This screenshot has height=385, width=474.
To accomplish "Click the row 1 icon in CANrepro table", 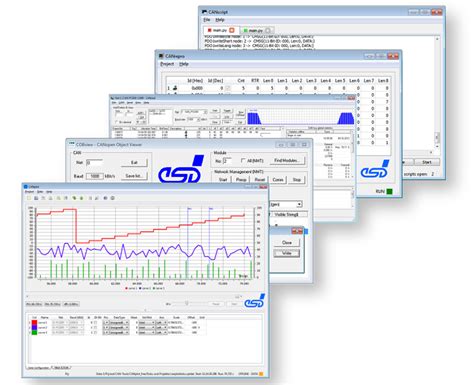I will coord(175,88).
